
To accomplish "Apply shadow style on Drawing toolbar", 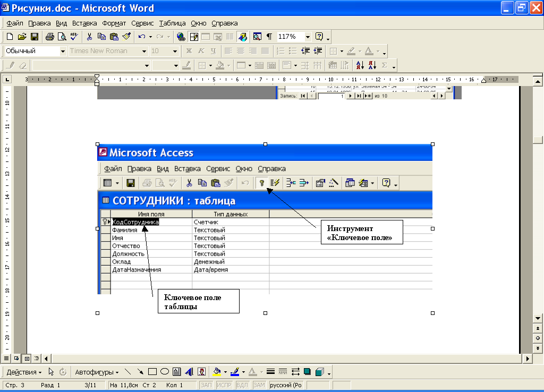I will [x=308, y=372].
